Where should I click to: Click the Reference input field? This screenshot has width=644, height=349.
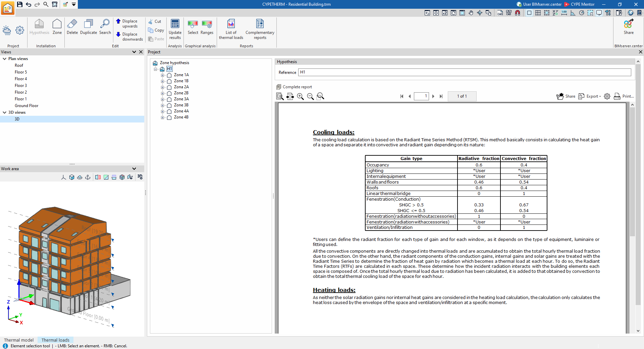[x=465, y=72]
